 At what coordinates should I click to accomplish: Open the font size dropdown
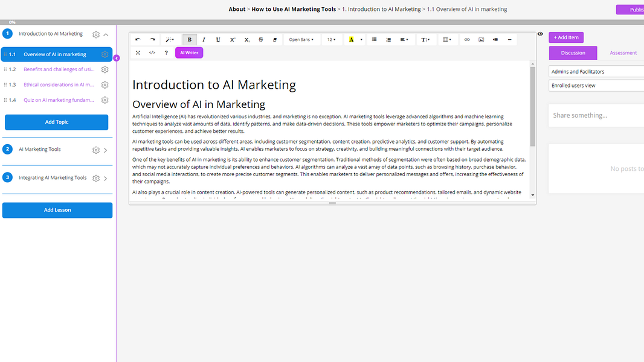point(331,39)
